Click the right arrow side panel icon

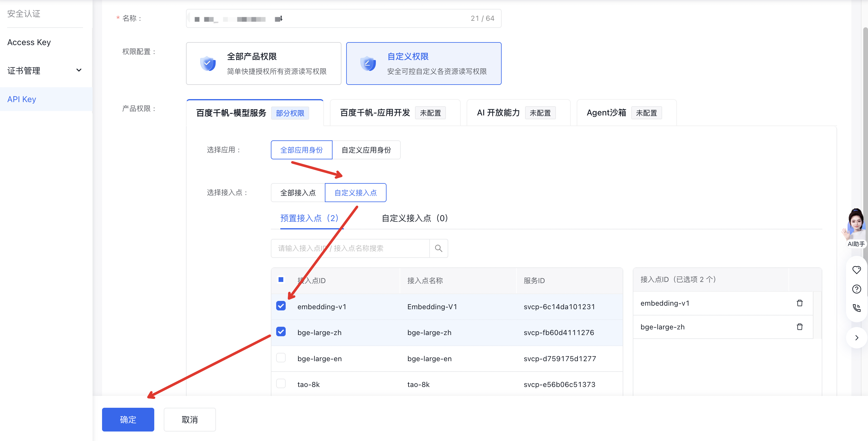(856, 338)
